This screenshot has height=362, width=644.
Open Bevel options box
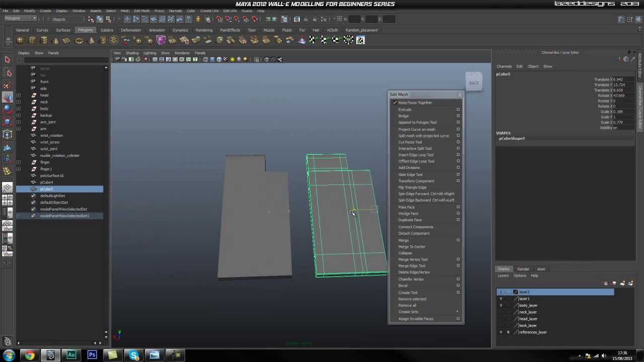tap(458, 285)
